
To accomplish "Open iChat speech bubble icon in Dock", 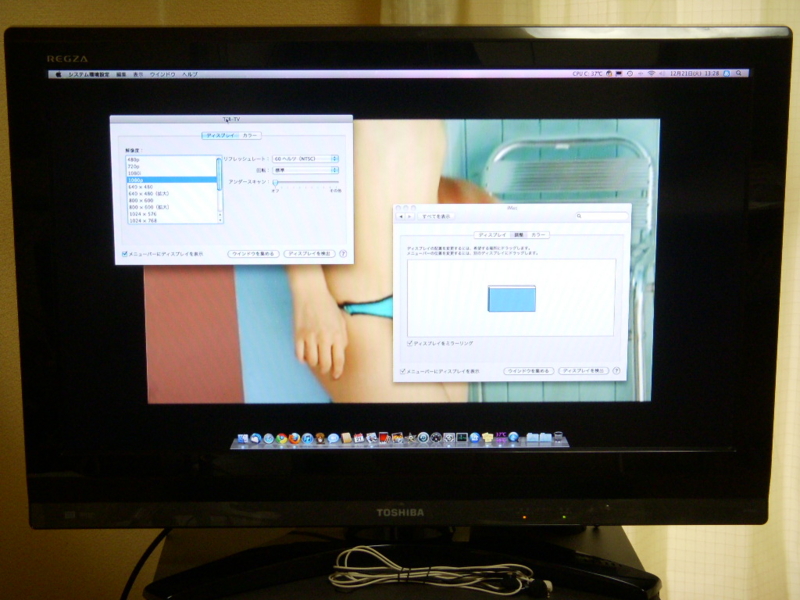I will click(333, 438).
